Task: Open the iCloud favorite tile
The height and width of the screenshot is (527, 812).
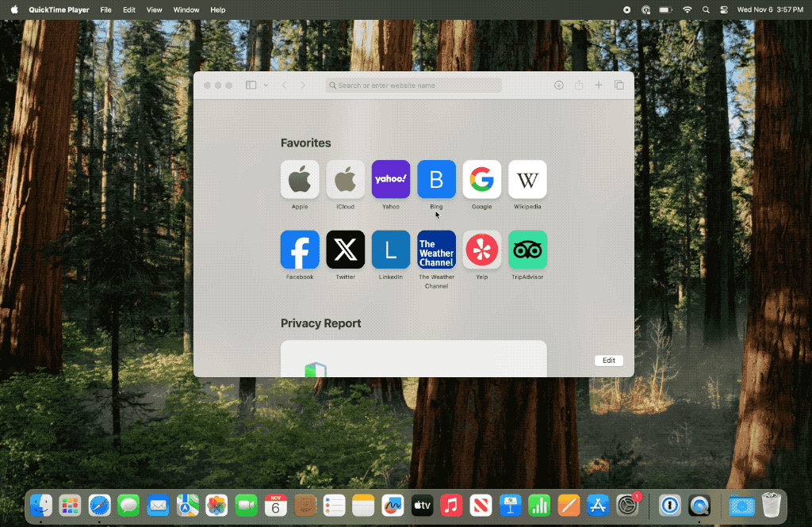Action: tap(346, 179)
